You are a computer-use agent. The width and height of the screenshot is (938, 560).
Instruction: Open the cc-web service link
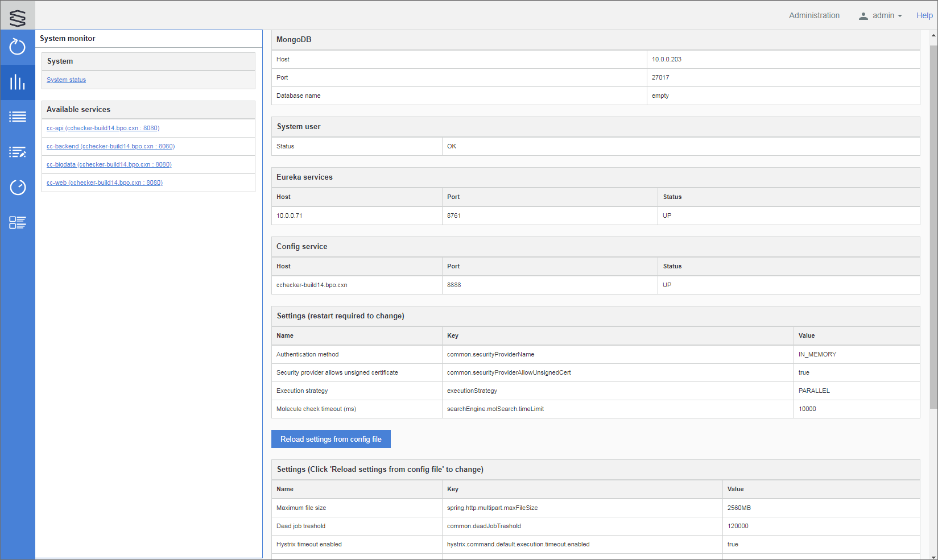[x=105, y=183]
